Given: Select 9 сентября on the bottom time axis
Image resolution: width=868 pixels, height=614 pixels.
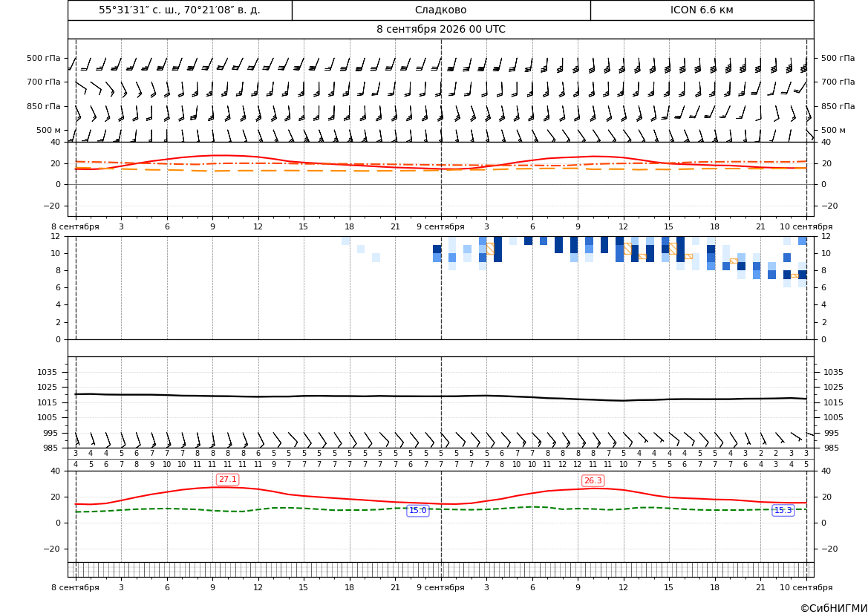Looking at the screenshot, I should (440, 587).
